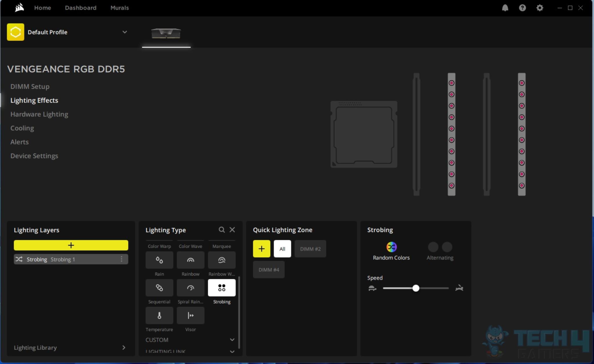Minimize the iCUE window

pos(559,8)
